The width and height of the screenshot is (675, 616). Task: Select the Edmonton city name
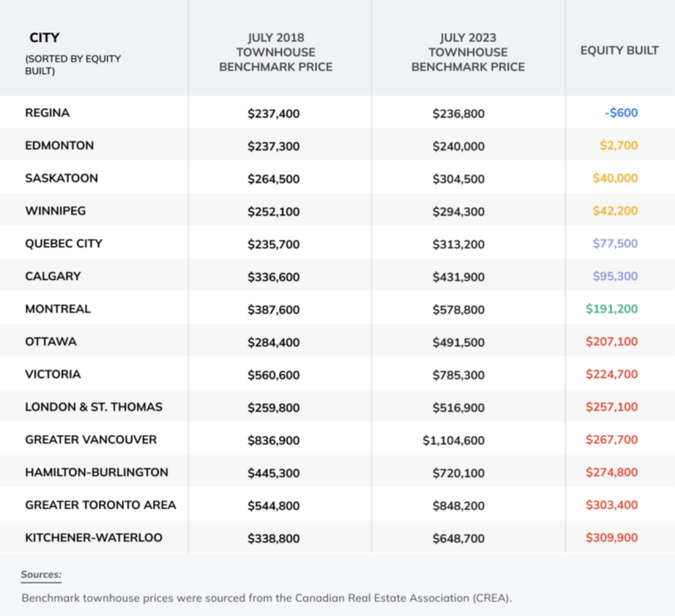60,145
